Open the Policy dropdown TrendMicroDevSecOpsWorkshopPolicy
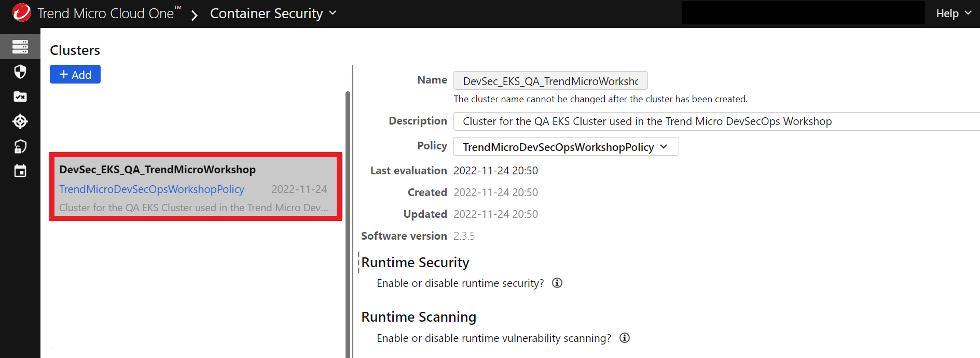 [566, 147]
